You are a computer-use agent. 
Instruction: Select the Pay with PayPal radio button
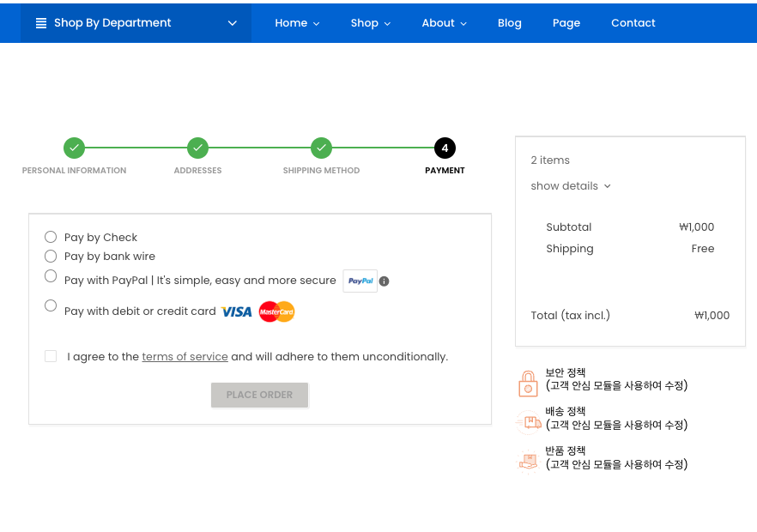[x=51, y=276]
